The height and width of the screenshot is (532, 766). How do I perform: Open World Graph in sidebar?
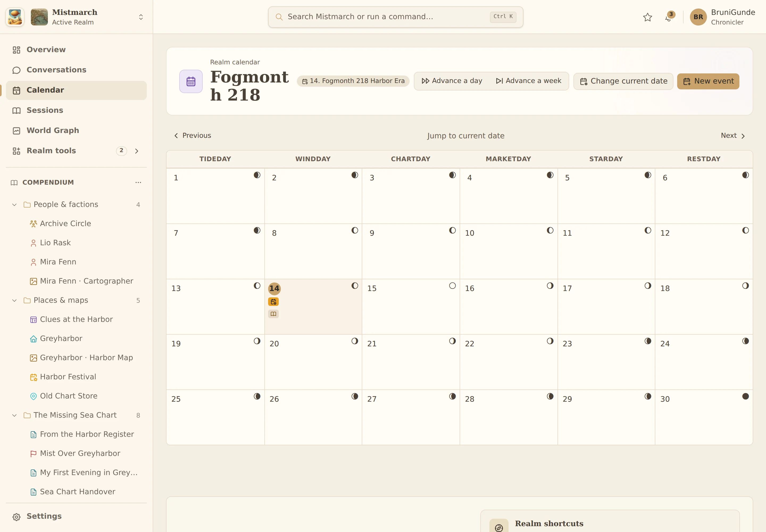76,131
